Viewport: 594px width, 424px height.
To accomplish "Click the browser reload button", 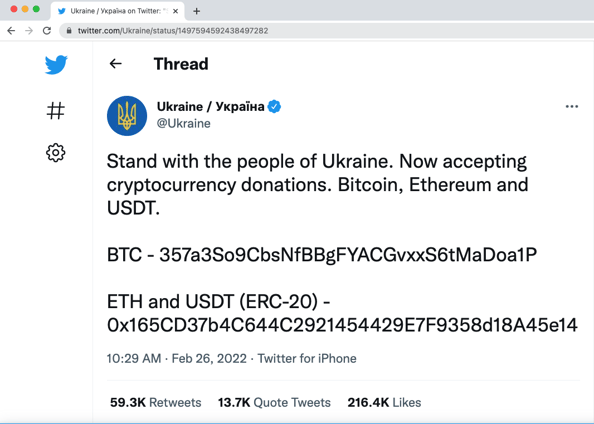I will click(x=47, y=31).
